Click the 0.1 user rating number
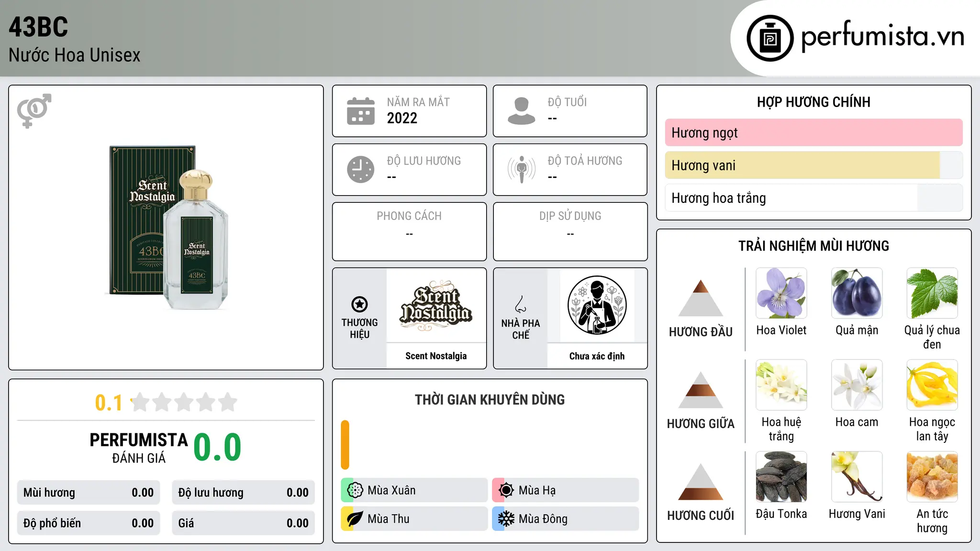The width and height of the screenshot is (980, 551). (109, 403)
